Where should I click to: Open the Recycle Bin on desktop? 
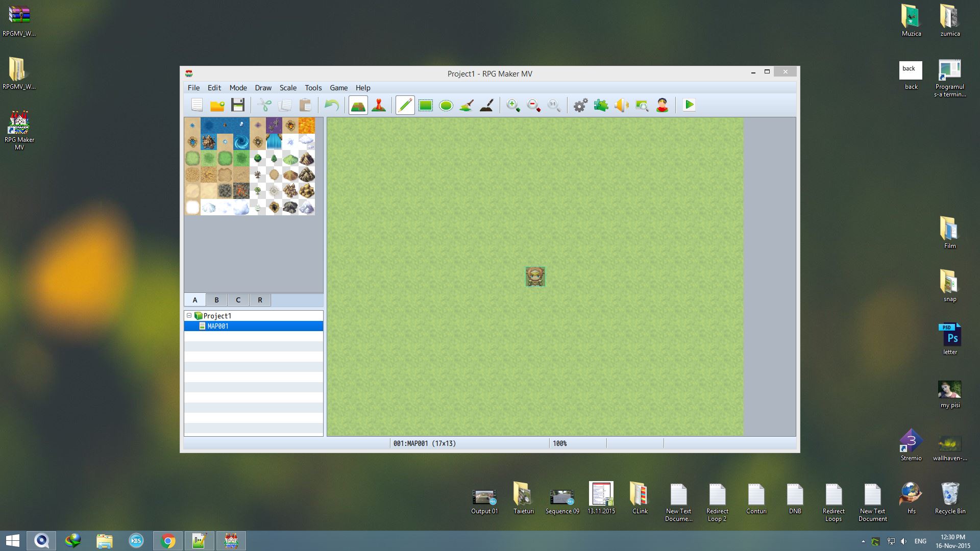(950, 498)
